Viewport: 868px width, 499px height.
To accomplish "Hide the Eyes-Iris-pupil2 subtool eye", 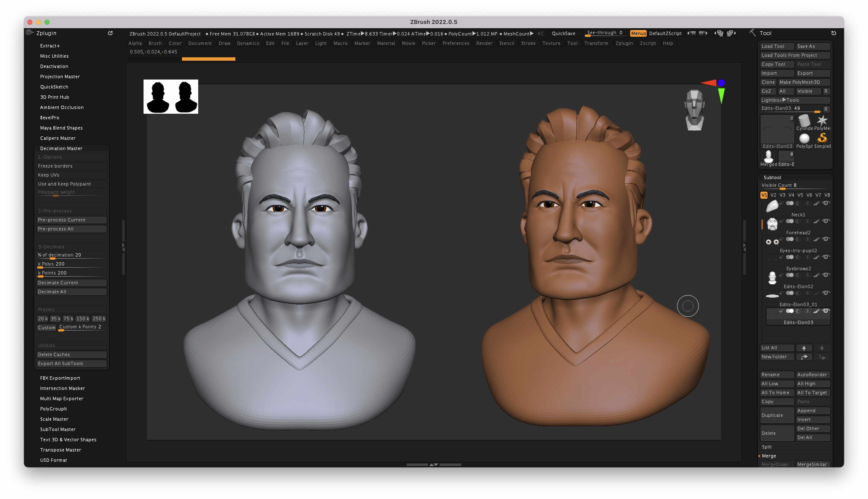I will point(825,239).
